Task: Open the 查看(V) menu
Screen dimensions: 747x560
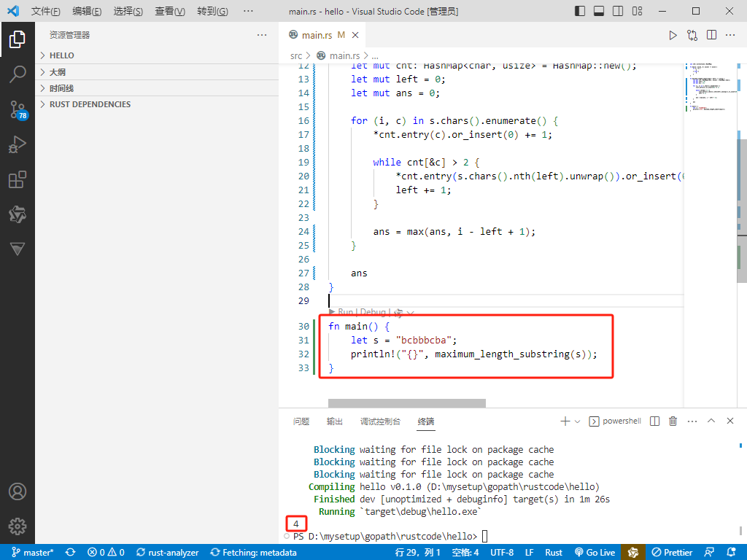Action: [x=169, y=11]
